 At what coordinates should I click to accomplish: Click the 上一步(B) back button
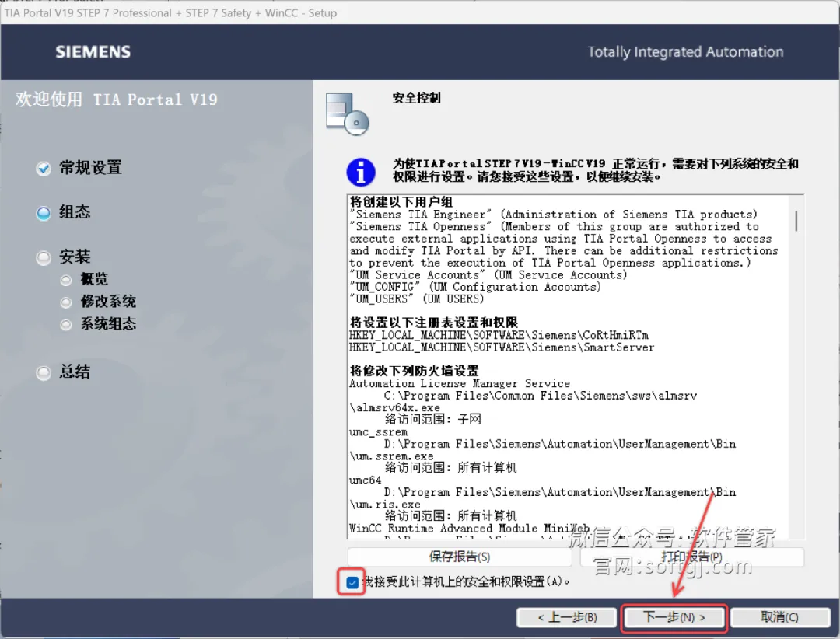coord(567,617)
